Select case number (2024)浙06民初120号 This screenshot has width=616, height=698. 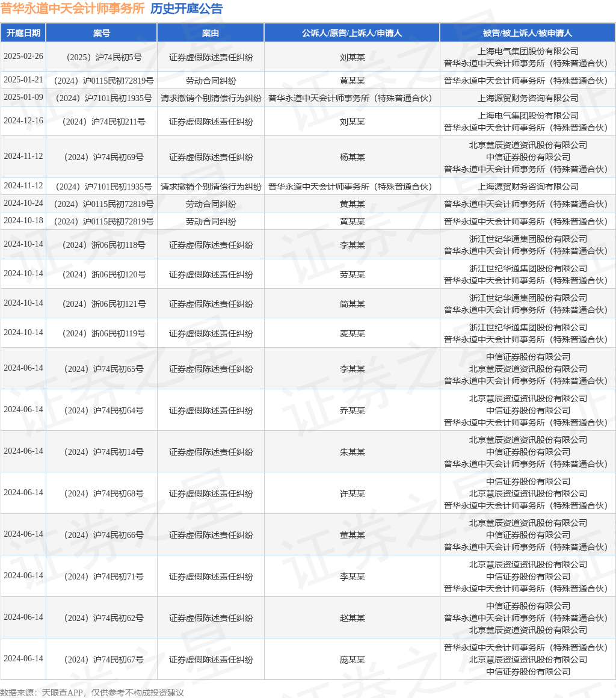pos(102,274)
